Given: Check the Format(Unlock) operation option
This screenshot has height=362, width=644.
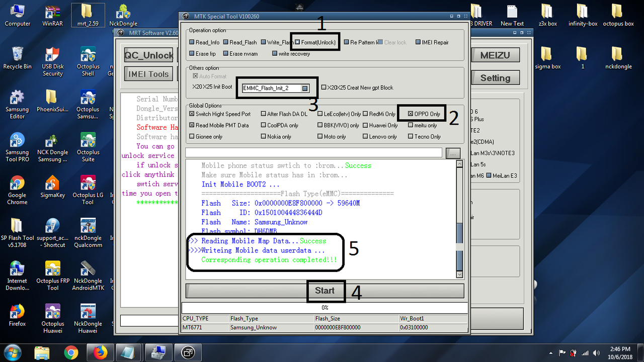Looking at the screenshot, I should pyautogui.click(x=298, y=43).
